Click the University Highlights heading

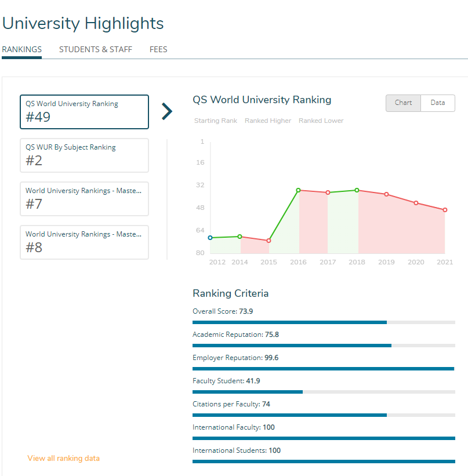coord(83,23)
